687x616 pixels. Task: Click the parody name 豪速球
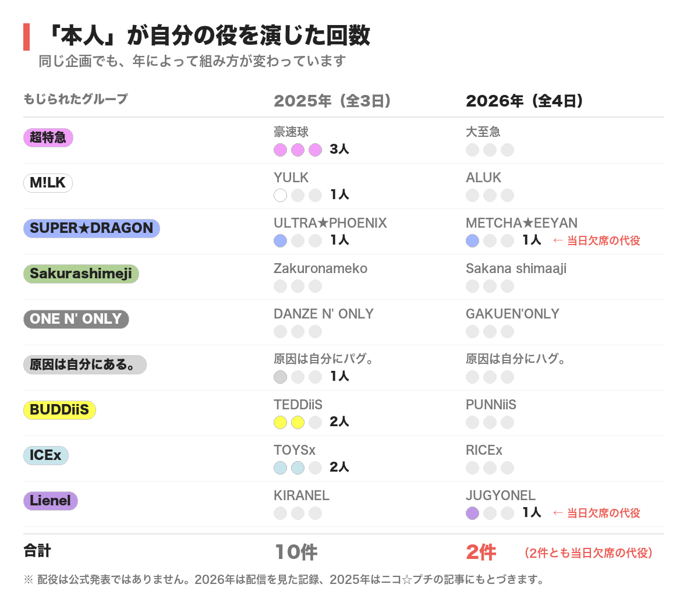(x=291, y=132)
